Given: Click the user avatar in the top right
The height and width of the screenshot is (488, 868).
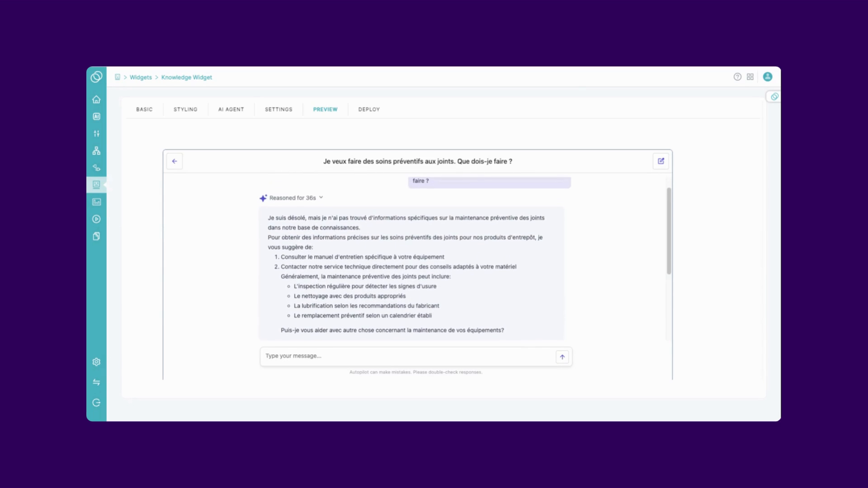Looking at the screenshot, I should (x=768, y=77).
